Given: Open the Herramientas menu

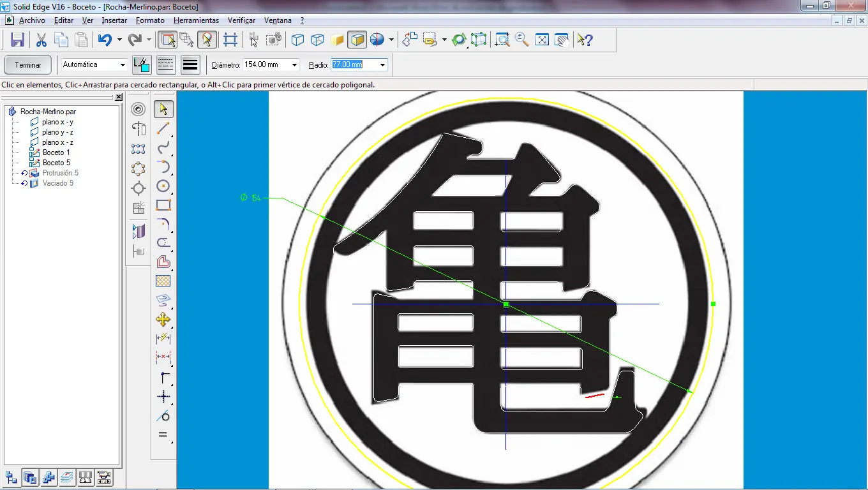Looking at the screenshot, I should click(196, 20).
